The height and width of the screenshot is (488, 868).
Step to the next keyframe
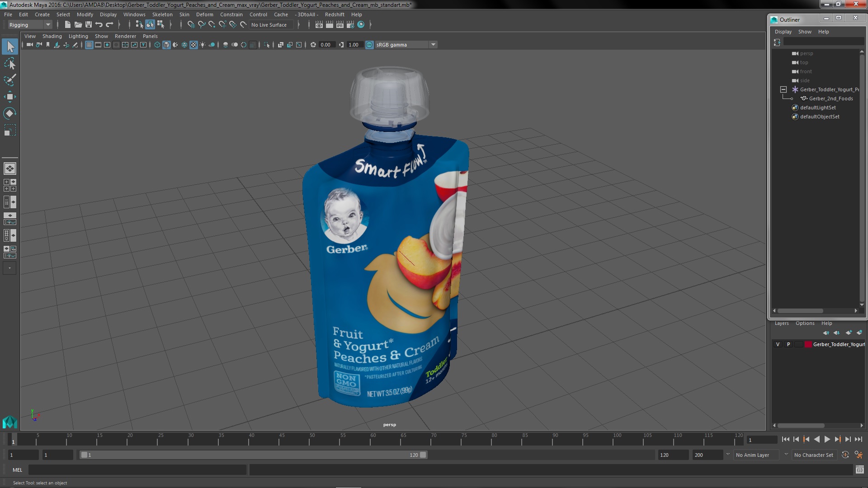point(837,439)
